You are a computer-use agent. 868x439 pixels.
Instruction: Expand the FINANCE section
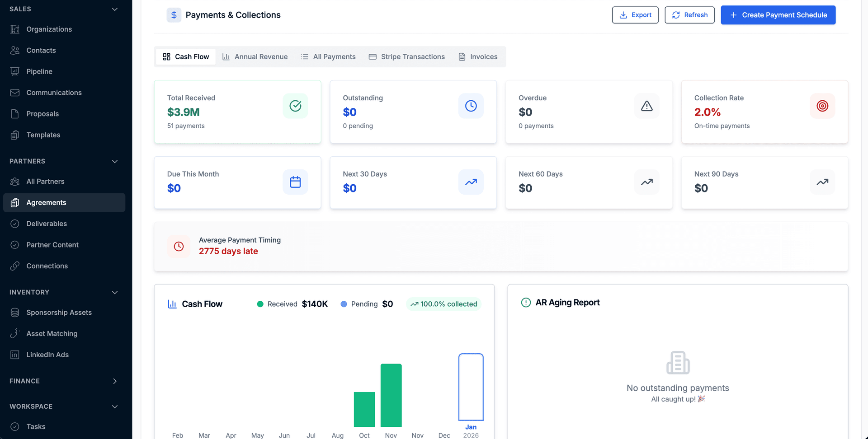(x=114, y=381)
